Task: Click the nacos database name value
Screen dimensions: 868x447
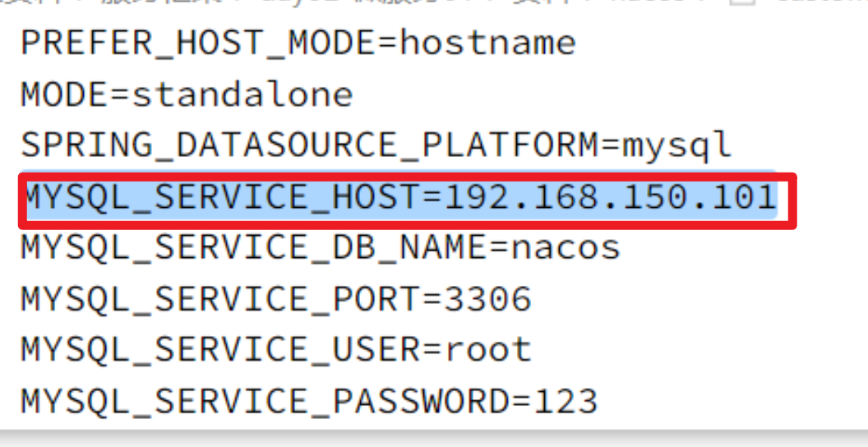Action: 566,249
